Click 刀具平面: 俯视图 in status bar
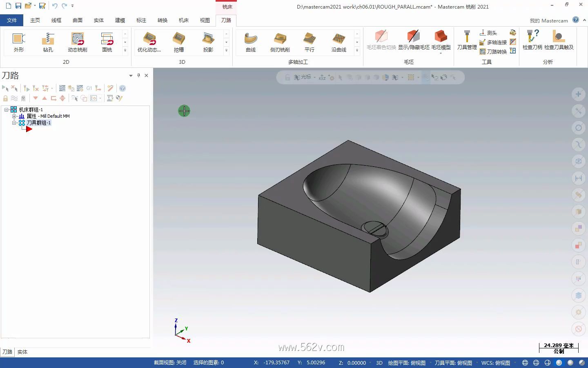This screenshot has width=588, height=368. tap(453, 363)
